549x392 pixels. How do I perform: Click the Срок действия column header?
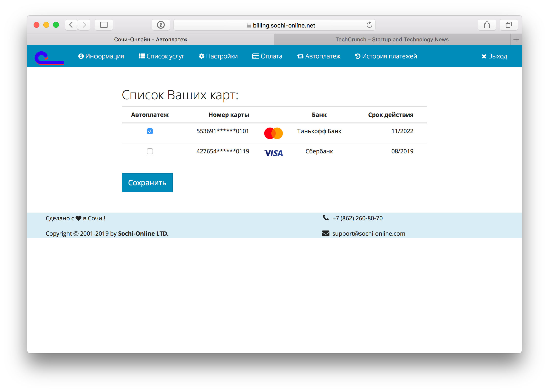[391, 115]
